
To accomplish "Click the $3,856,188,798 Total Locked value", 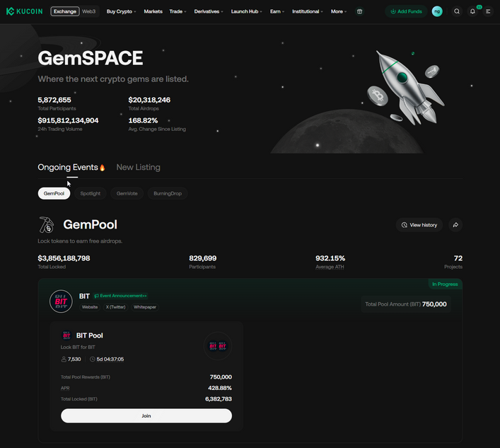I will [64, 258].
